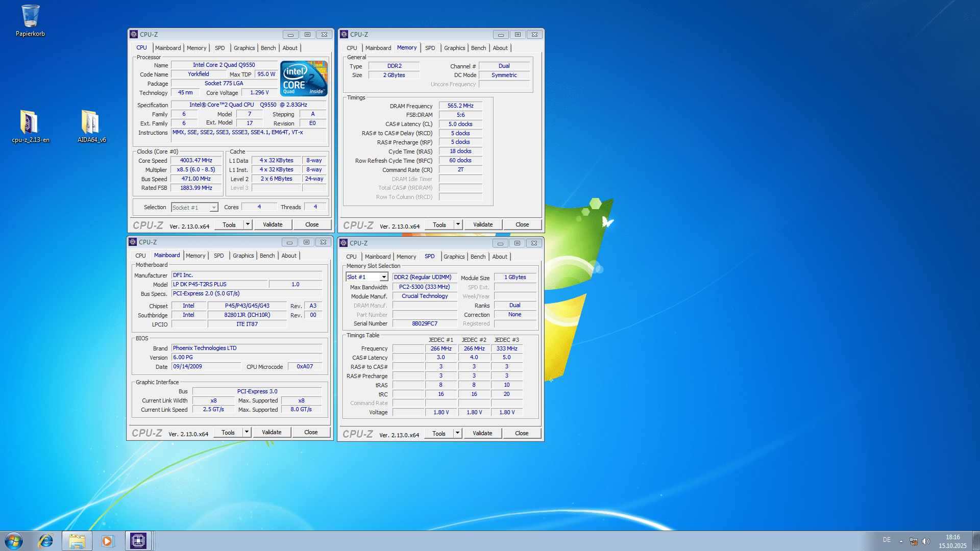
Task: Open Windows Explorer taskbar icon
Action: click(x=77, y=541)
